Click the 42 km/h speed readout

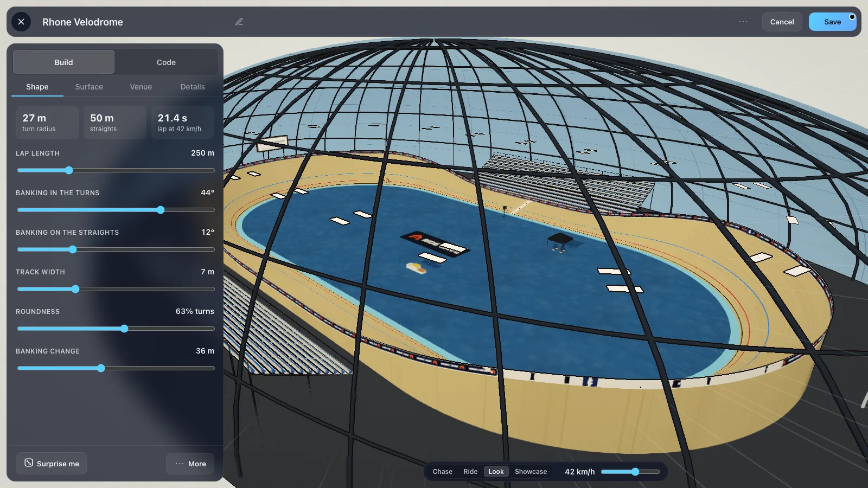[x=579, y=472]
